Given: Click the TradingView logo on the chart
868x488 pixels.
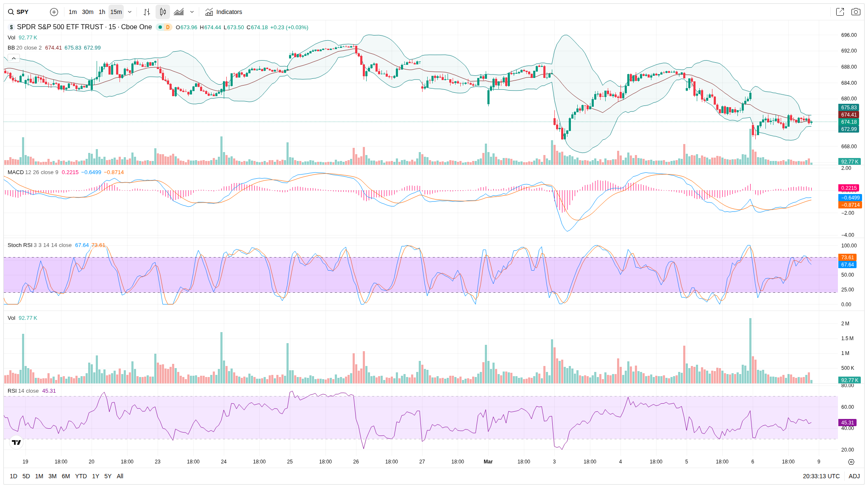Looking at the screenshot, I should pos(17,442).
